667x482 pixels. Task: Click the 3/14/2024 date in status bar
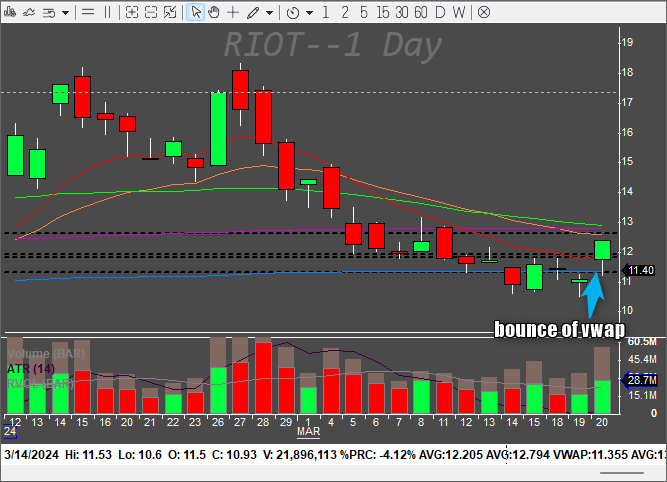31,455
